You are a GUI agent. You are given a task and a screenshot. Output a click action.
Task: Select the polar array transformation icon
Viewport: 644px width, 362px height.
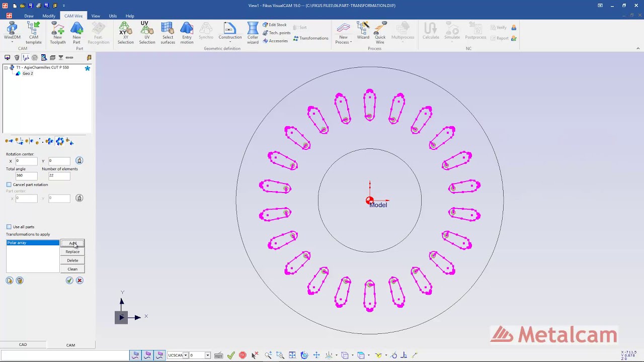tap(60, 142)
